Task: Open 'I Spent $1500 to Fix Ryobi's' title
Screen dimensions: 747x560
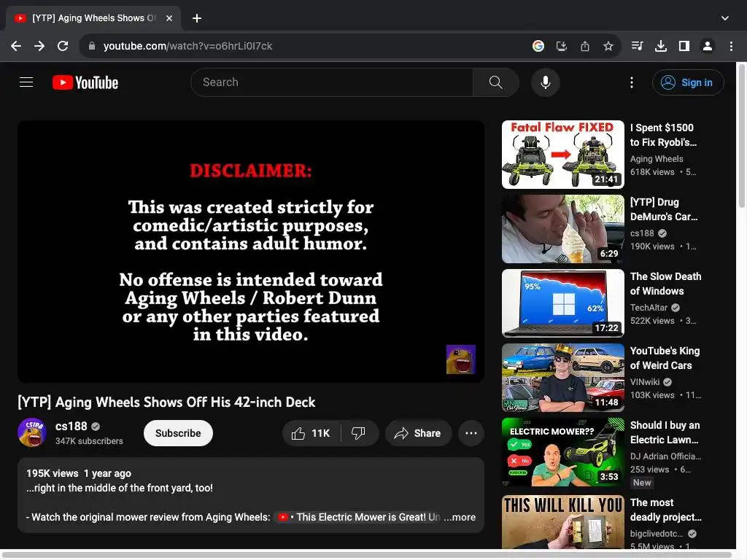Action: coord(663,135)
